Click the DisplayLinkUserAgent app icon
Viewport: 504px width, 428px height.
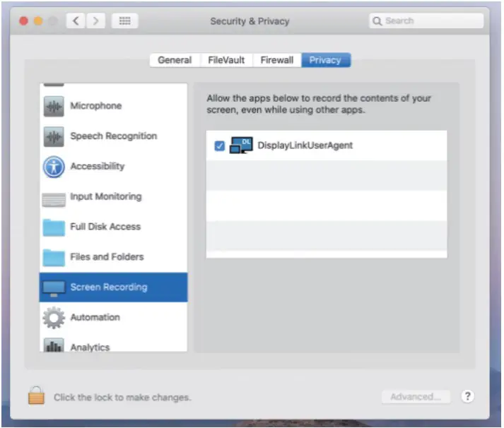pyautogui.click(x=241, y=145)
